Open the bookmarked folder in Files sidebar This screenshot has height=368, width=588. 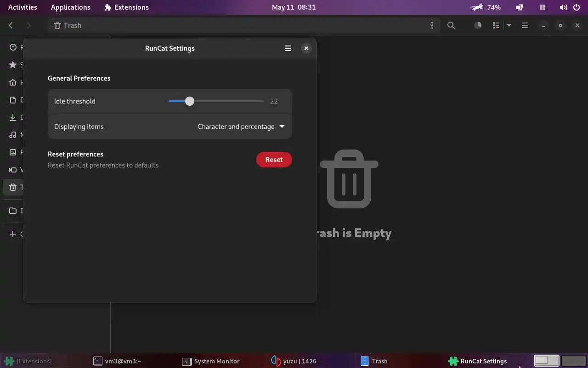click(x=13, y=211)
